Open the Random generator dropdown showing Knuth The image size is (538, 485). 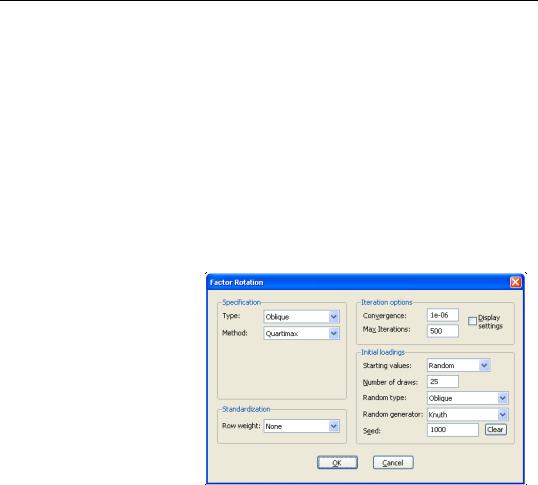(x=468, y=414)
